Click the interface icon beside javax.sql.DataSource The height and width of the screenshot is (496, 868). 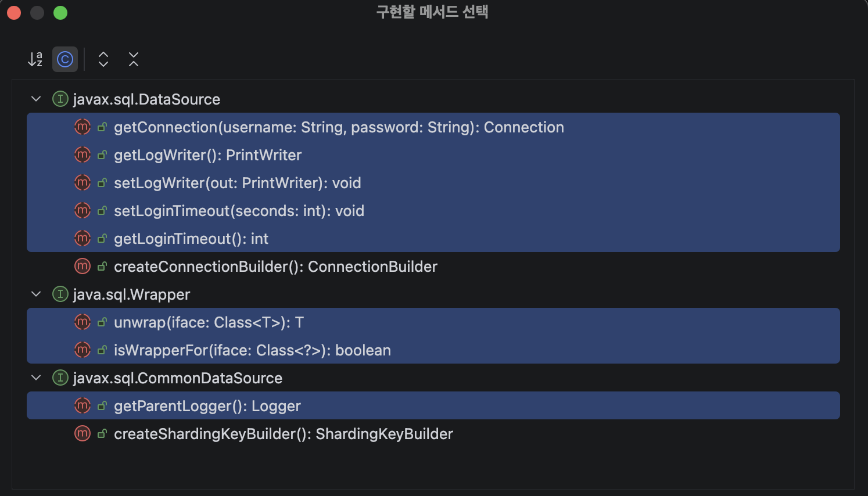[60, 99]
